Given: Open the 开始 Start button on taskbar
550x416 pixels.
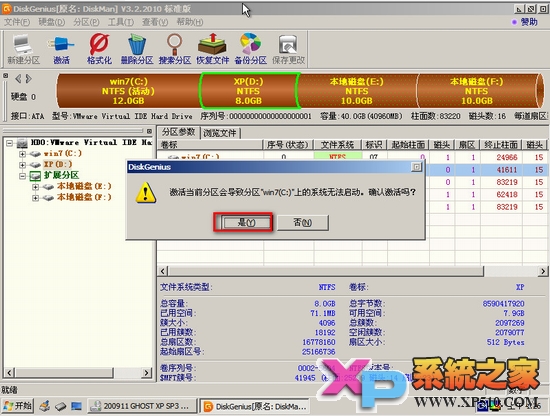Looking at the screenshot, I should tap(18, 406).
